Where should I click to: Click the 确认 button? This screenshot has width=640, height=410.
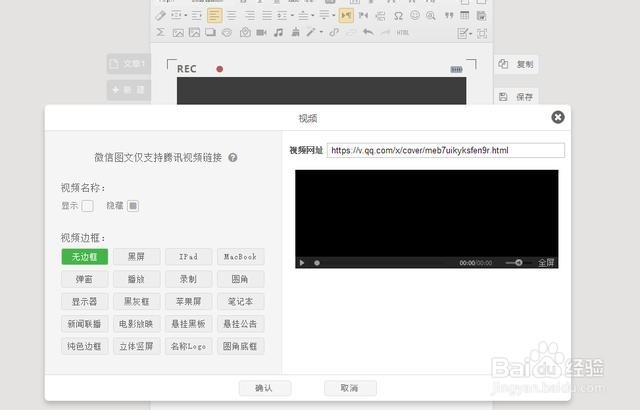tap(265, 388)
